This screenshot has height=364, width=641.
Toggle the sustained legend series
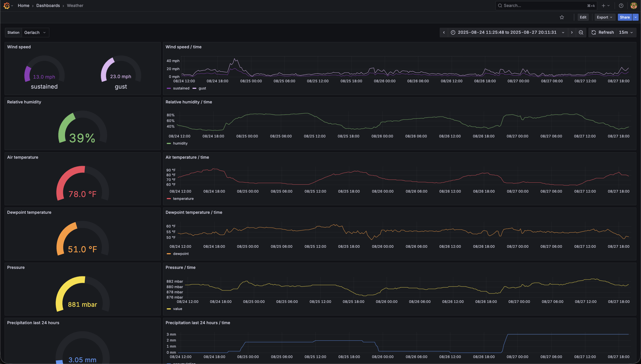181,88
